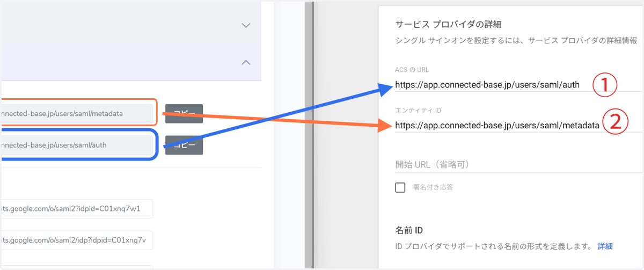Select the saml/auth URL field on left

pos(77,145)
